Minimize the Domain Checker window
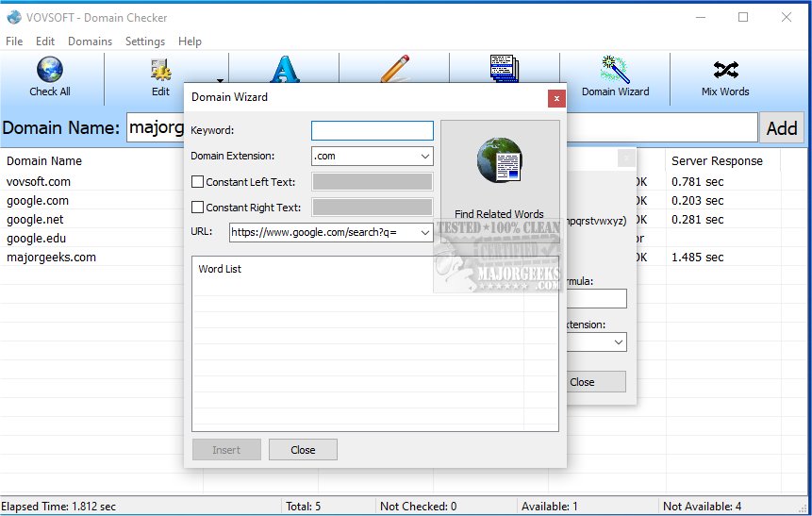Viewport: 812px width, 516px height. (701, 17)
